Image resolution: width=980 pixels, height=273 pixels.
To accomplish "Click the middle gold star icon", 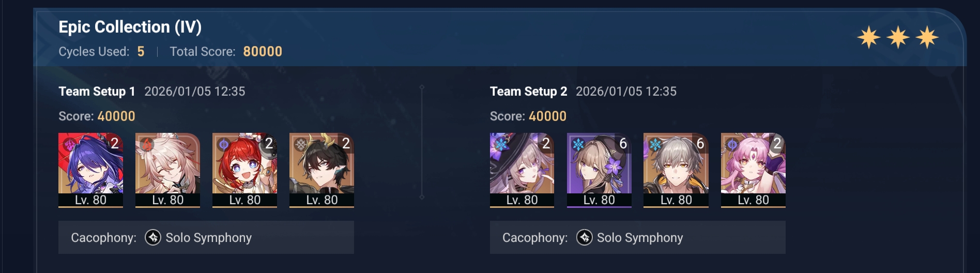I will (x=898, y=37).
